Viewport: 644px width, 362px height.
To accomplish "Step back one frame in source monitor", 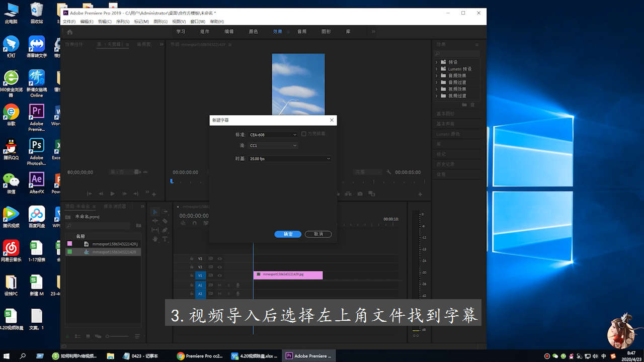I will (101, 194).
